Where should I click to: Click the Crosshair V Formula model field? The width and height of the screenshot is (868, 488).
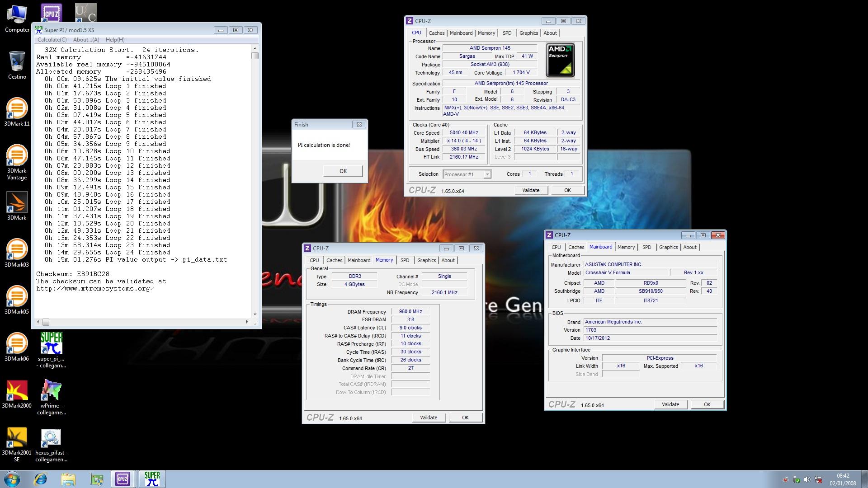pos(626,272)
